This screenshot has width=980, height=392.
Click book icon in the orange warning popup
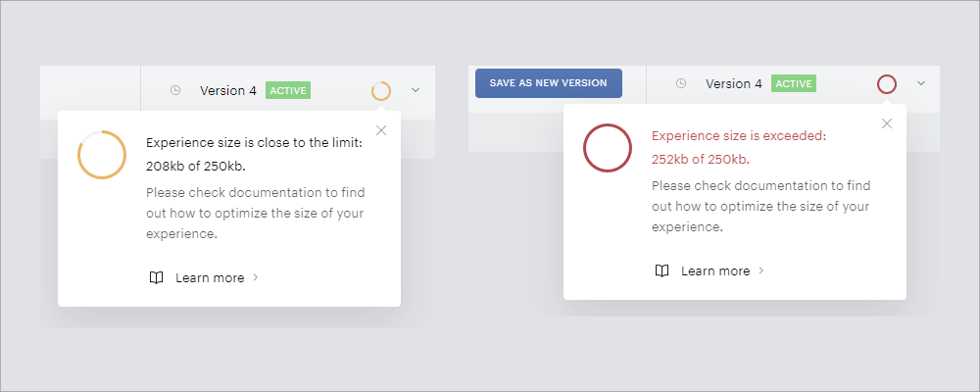click(156, 277)
